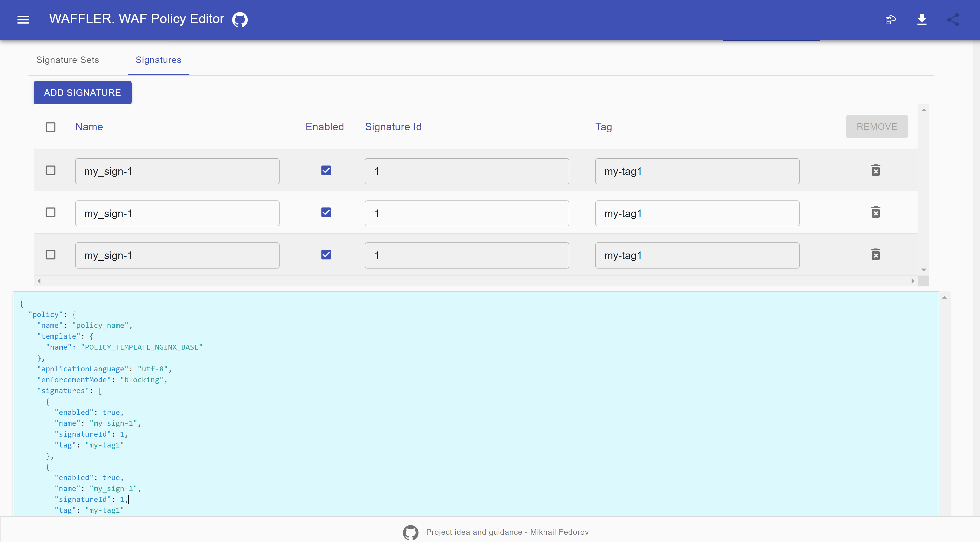This screenshot has height=542, width=980.
Task: Click the GitHub icon in the footer
Action: [411, 532]
